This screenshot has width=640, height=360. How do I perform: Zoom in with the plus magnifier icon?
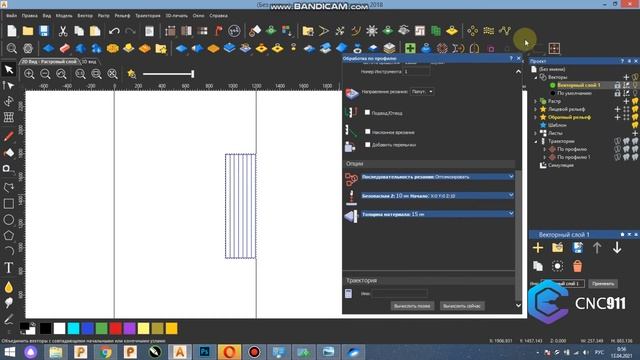point(29,74)
